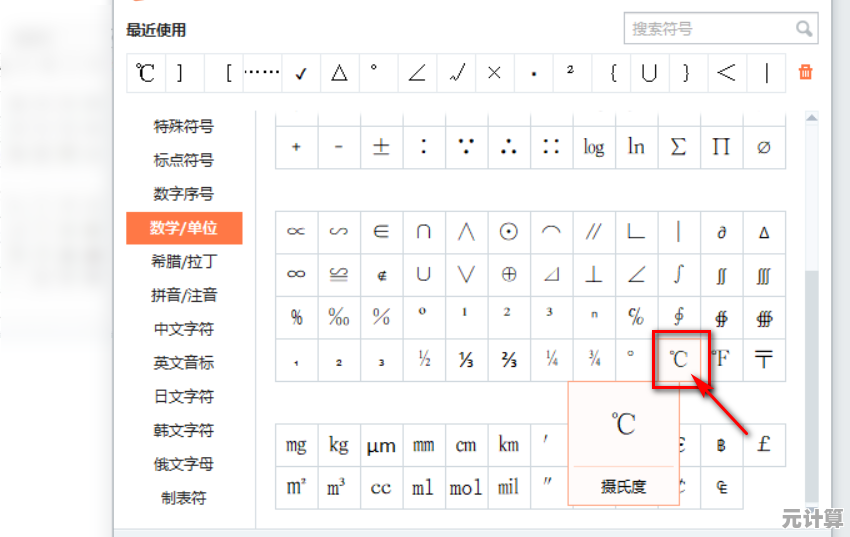Click the 搜索符号 search field

[x=710, y=29]
